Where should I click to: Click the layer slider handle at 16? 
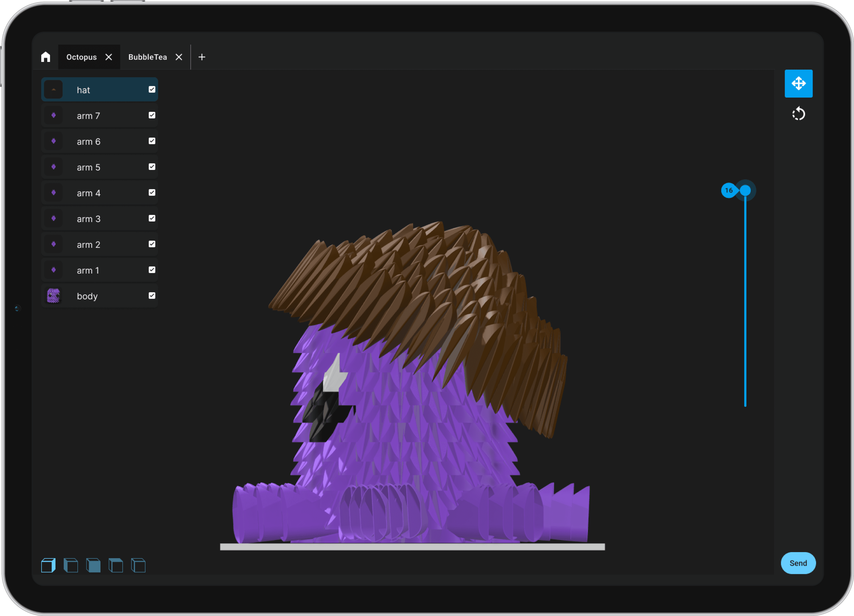point(745,190)
